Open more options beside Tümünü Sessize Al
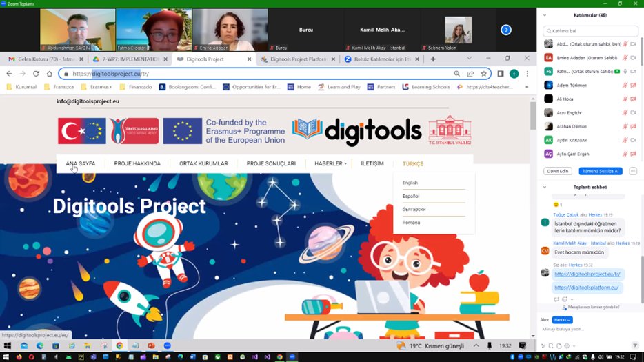The width and height of the screenshot is (644, 362). click(633, 171)
